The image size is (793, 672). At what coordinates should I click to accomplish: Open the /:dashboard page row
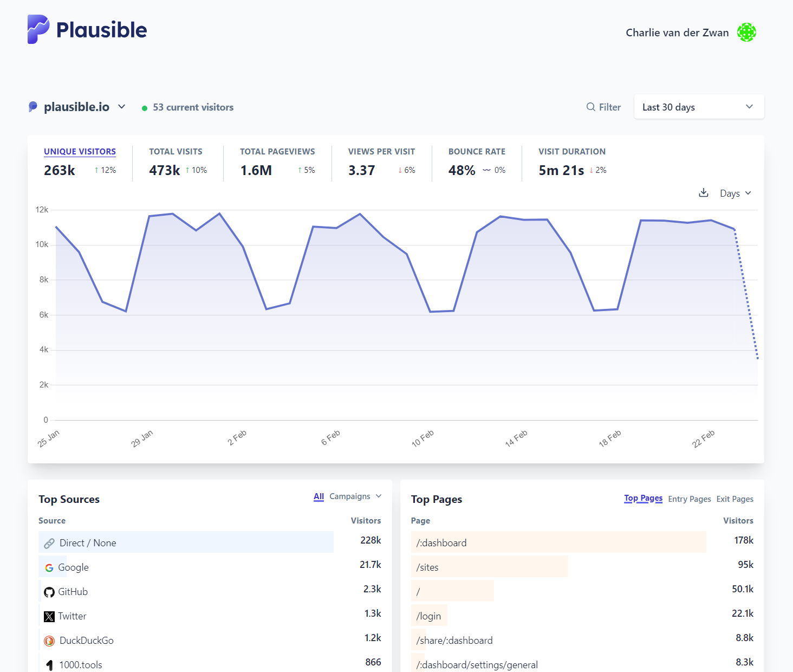[441, 543]
